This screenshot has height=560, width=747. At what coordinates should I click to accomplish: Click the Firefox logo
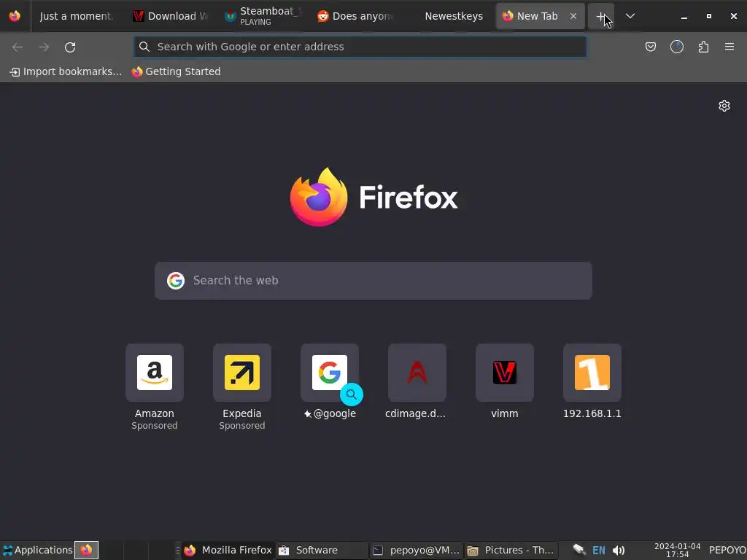[x=373, y=197]
